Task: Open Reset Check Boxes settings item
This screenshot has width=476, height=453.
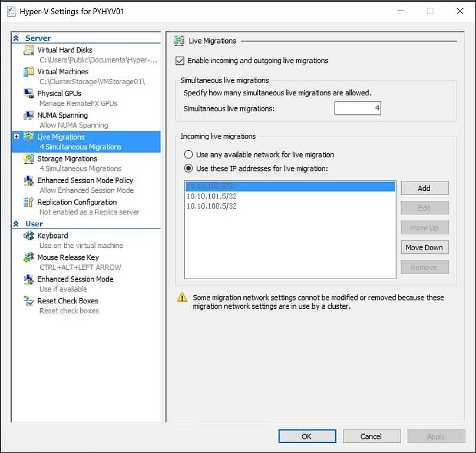Action: (67, 301)
